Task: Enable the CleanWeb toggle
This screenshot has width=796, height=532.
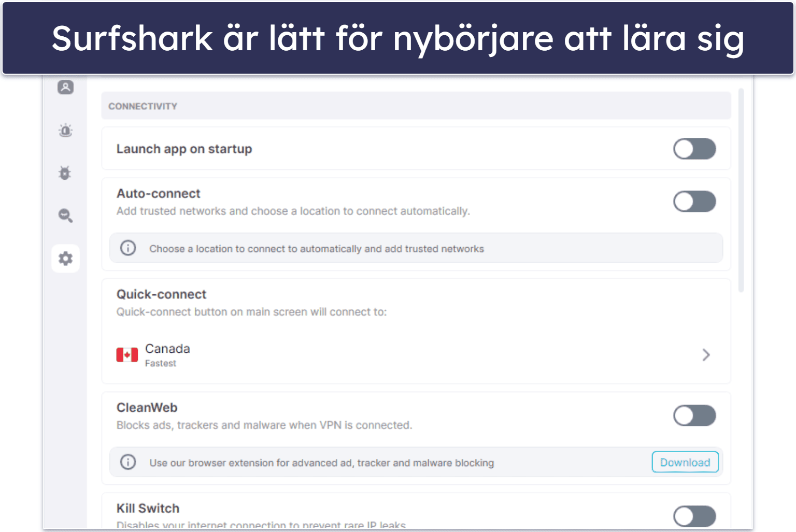Action: click(x=694, y=415)
